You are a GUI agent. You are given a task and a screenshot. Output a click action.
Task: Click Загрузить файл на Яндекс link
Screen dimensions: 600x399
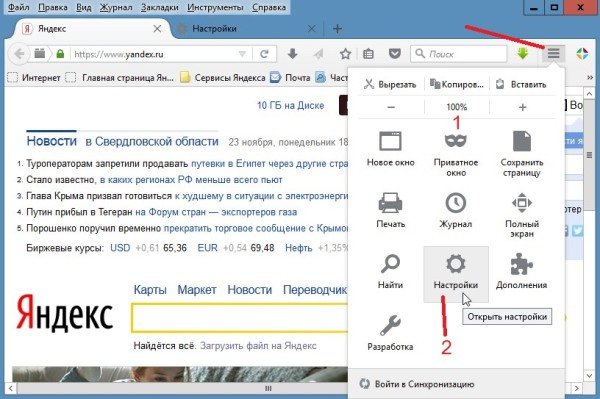(x=258, y=346)
